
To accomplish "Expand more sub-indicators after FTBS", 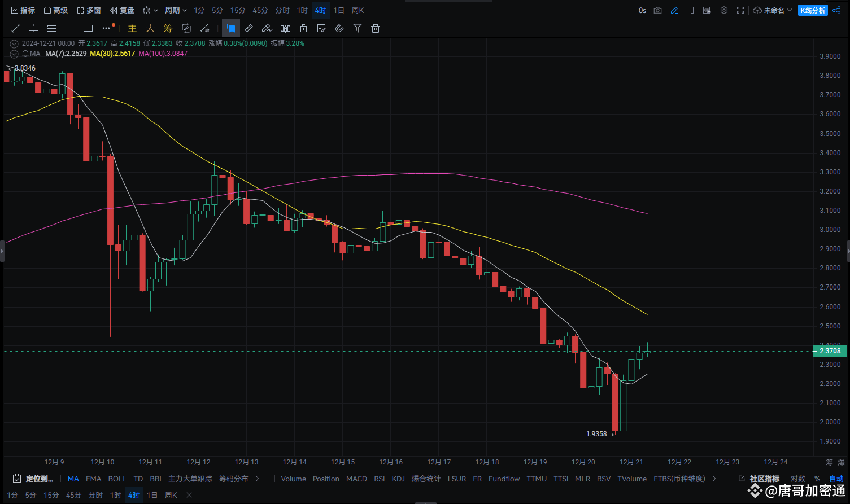I will click(x=714, y=479).
